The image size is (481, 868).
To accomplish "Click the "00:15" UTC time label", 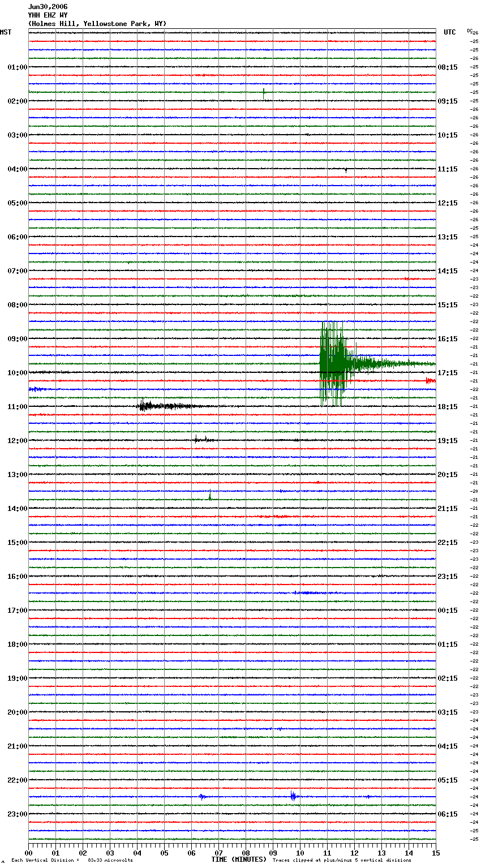I will (448, 611).
